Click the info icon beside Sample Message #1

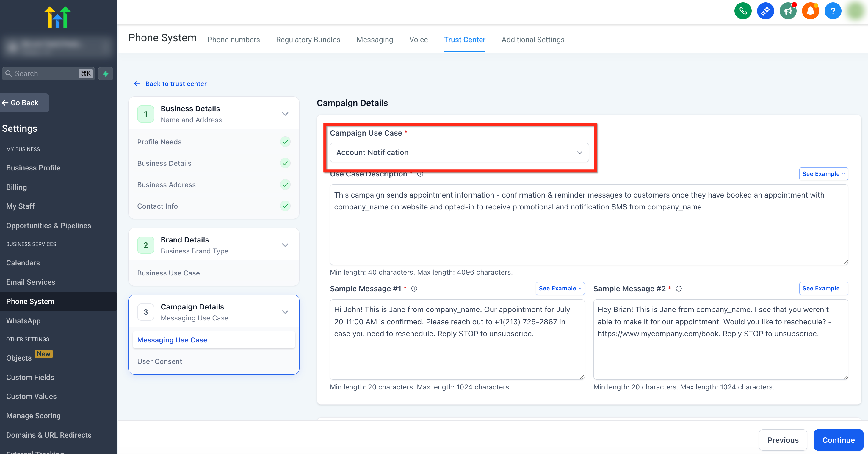414,289
